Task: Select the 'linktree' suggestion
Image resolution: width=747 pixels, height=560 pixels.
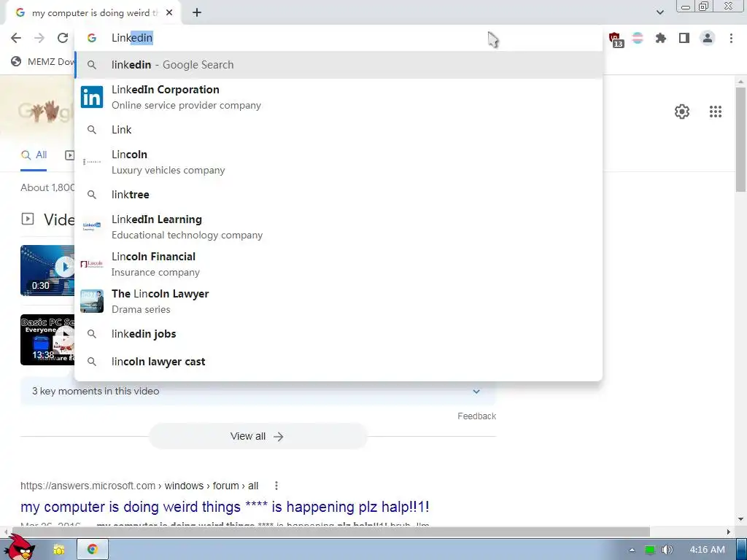Action: click(x=338, y=194)
